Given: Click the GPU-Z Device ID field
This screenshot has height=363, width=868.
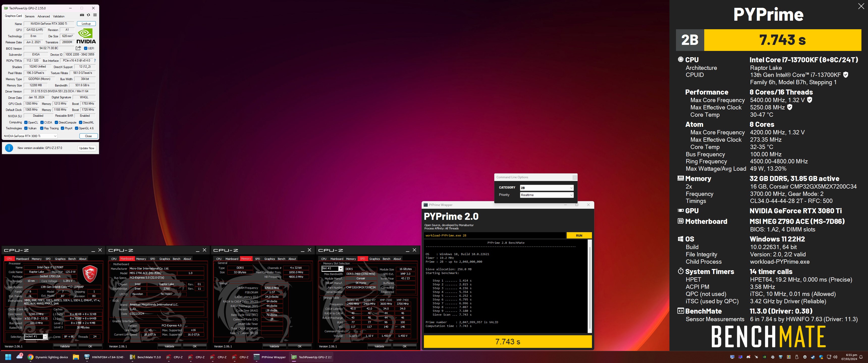Looking at the screenshot, I should point(80,54).
